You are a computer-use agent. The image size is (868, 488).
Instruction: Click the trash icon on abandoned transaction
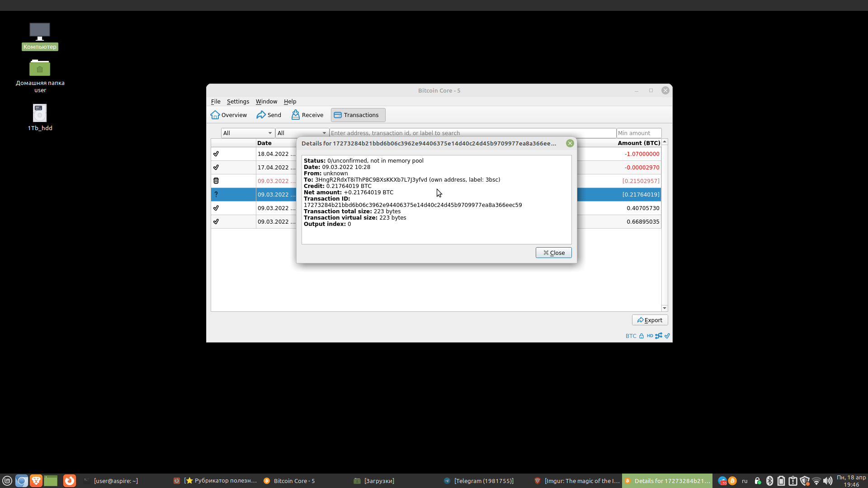216,181
